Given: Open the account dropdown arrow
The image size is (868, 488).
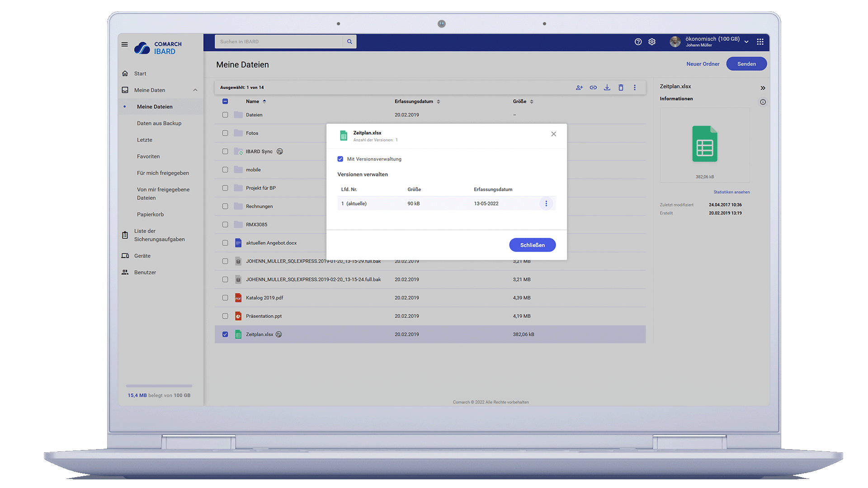Looking at the screenshot, I should click(x=746, y=42).
